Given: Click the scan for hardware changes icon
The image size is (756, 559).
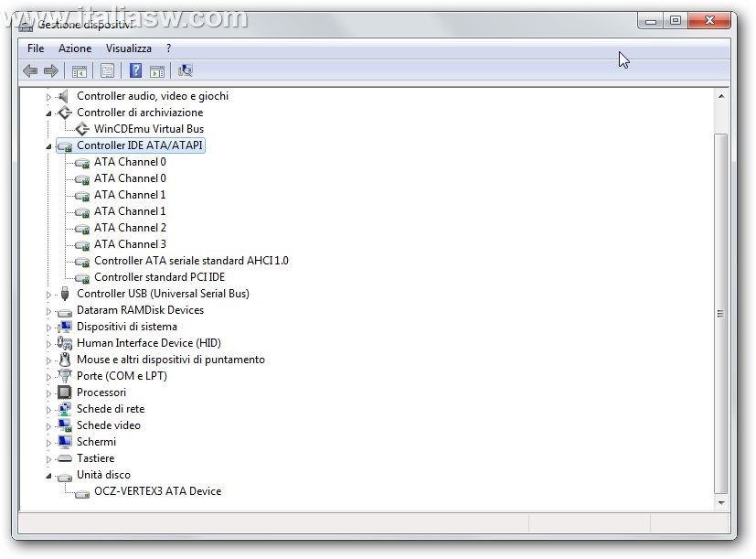Looking at the screenshot, I should pos(186,70).
